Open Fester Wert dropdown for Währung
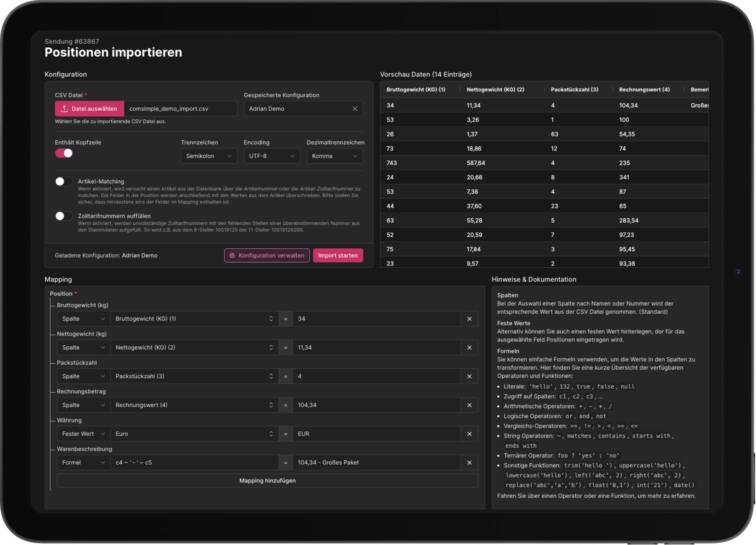 tap(84, 434)
